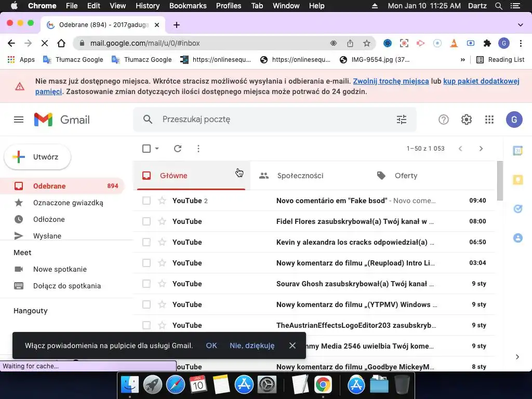Expand the select-all dropdown arrow
Viewport: 532px width, 399px height.
pyautogui.click(x=157, y=149)
